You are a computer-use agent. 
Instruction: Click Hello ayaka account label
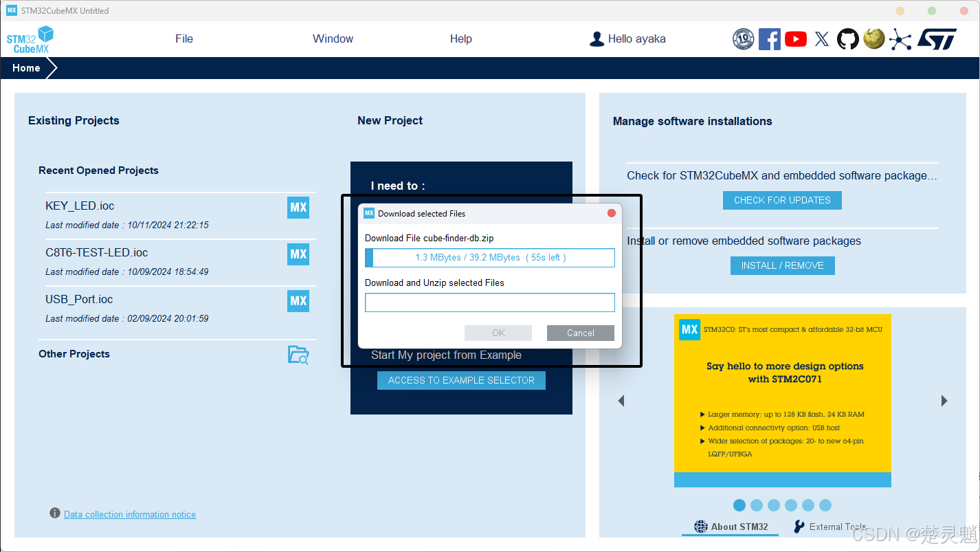click(636, 39)
